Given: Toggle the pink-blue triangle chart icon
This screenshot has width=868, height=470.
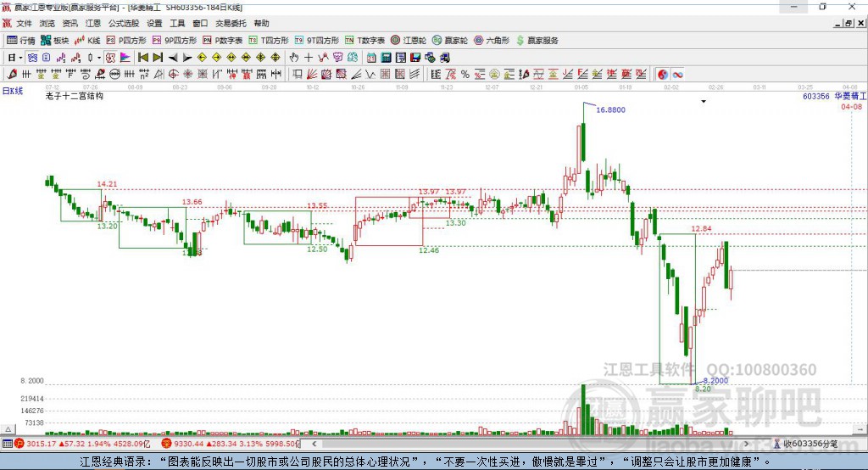Looking at the screenshot, I should pyautogui.click(x=125, y=57).
